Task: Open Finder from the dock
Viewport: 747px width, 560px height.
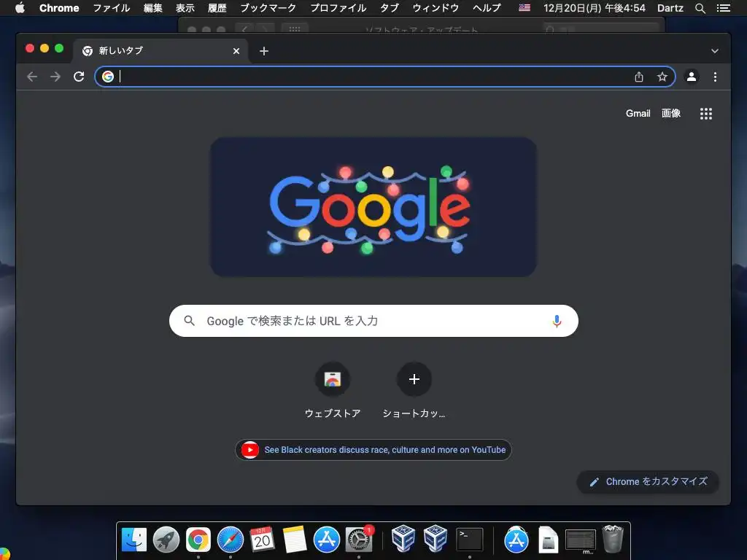Action: click(134, 540)
